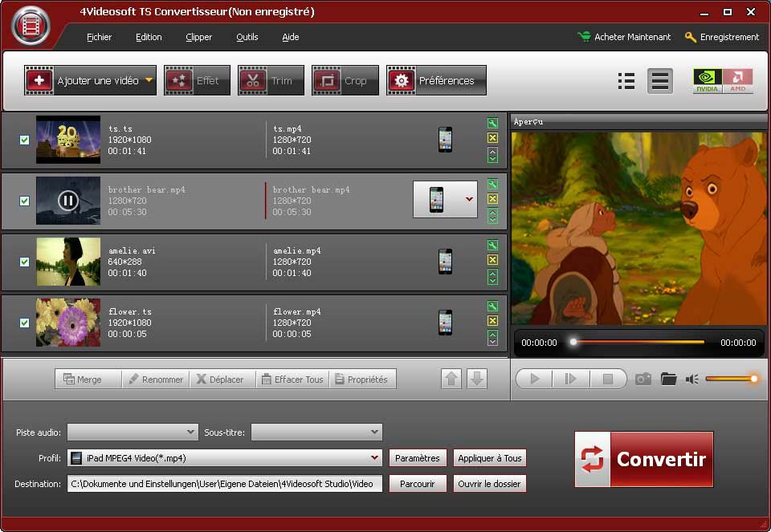
Task: Switch to compact list view icon
Action: (626, 81)
